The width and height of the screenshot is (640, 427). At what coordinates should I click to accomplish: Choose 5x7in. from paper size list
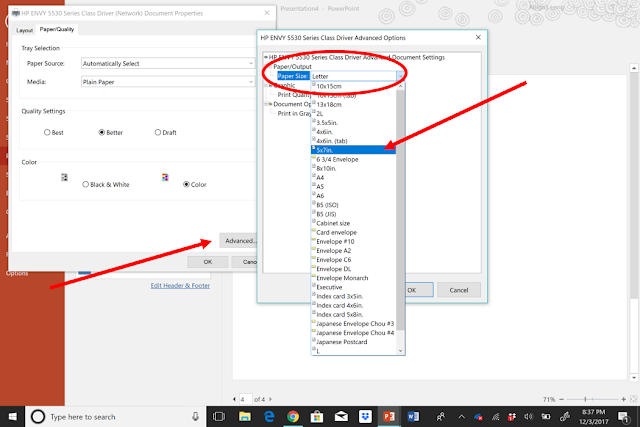[353, 150]
